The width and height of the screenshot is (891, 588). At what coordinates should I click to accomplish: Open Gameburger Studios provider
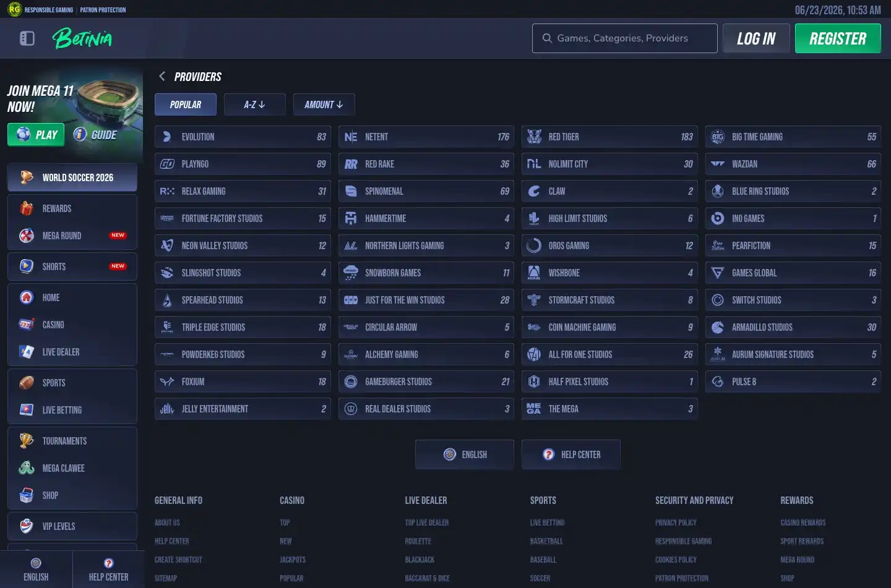[426, 381]
